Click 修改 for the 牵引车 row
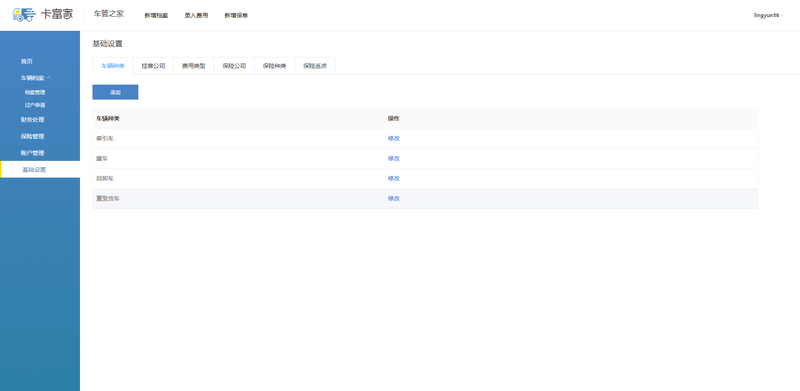Image resolution: width=800 pixels, height=391 pixels. coord(393,138)
